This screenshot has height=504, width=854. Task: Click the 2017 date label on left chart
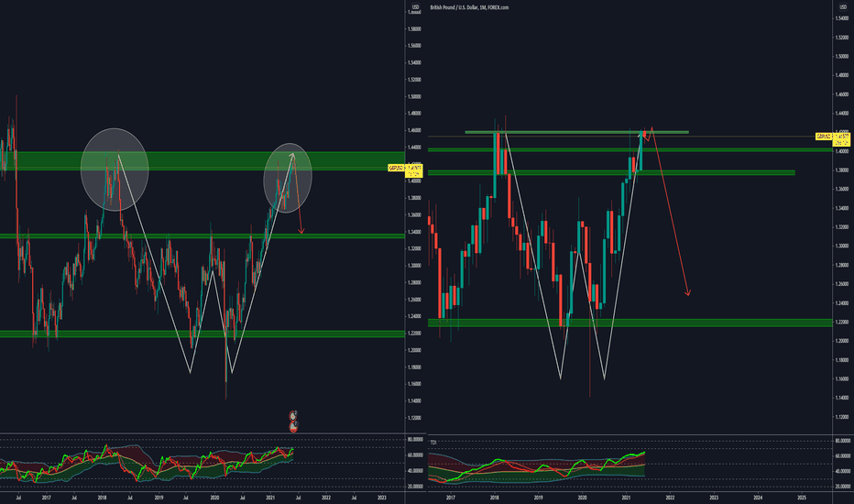[x=47, y=498]
